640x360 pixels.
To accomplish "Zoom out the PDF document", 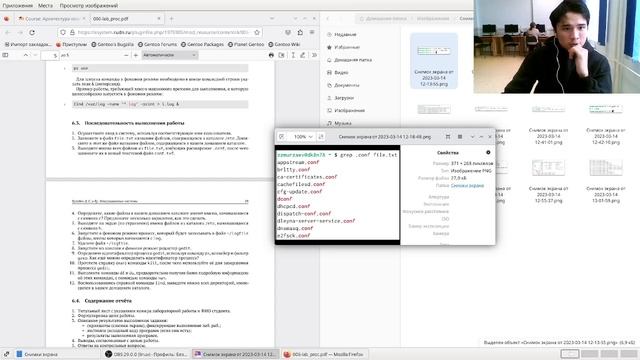I will click(126, 55).
